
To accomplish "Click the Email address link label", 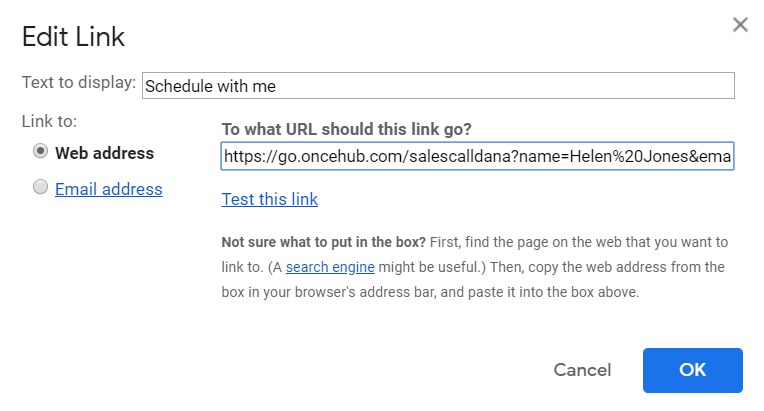I will [108, 189].
